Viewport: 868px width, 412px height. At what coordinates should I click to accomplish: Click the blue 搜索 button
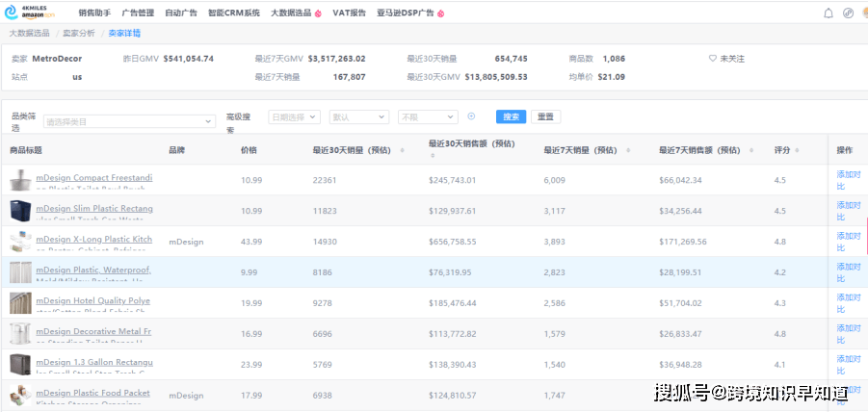click(x=511, y=116)
